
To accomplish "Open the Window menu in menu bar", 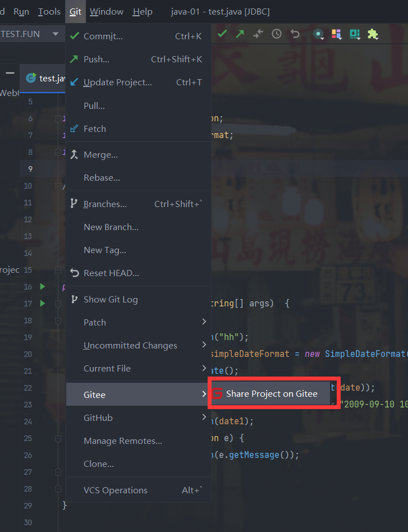I will pos(107,12).
